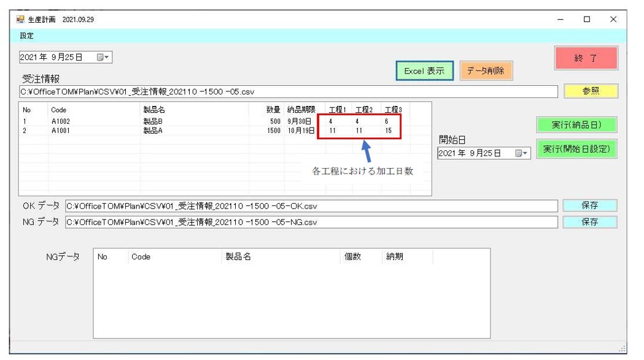Image resolution: width=644 pixels, height=360 pixels.
Task: Open the 開始日 date picker dropdown
Action: pos(521,153)
